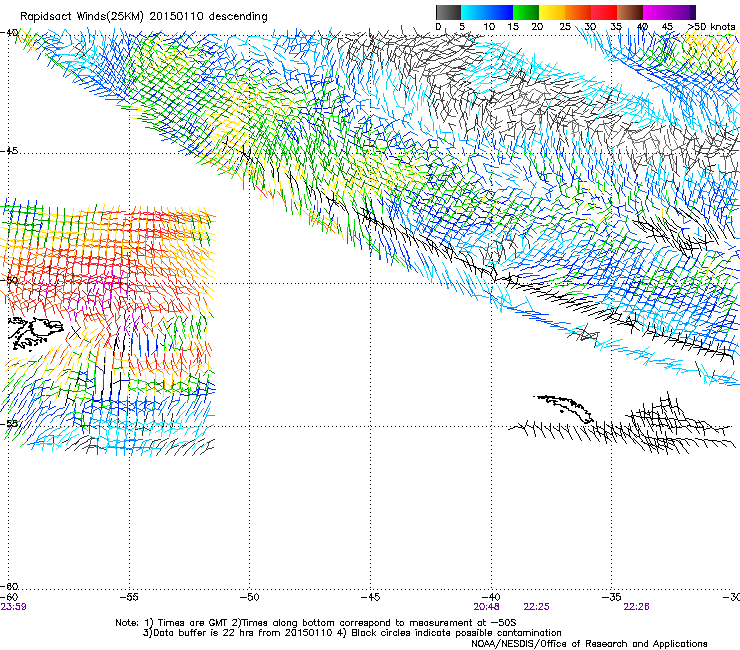The image size is (740, 650).
Task: Click the green 15-20 knots legend segment
Action: pyautogui.click(x=526, y=12)
